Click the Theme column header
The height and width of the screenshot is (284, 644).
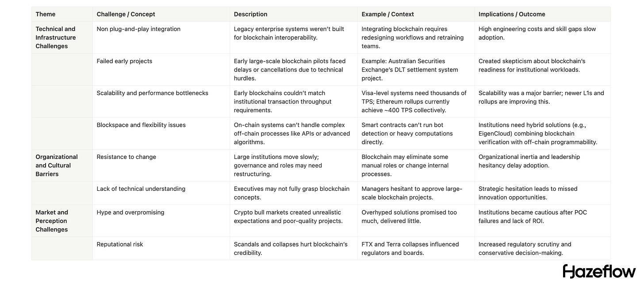(46, 14)
